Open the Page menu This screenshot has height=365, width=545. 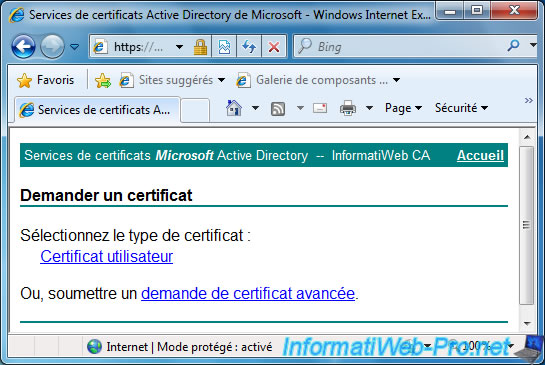[x=403, y=108]
